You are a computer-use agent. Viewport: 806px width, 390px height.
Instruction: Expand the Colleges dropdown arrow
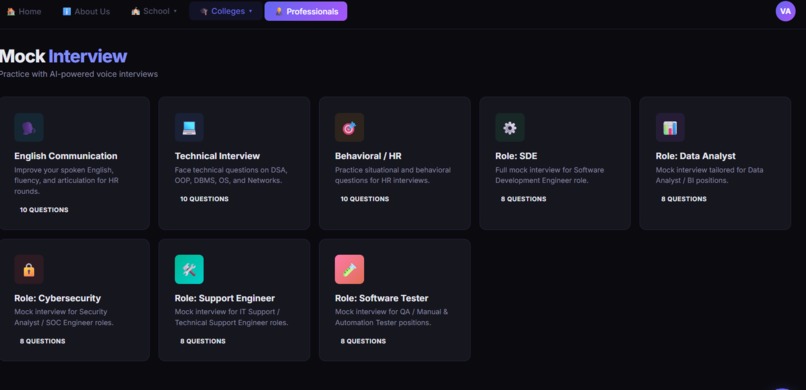[x=250, y=11]
